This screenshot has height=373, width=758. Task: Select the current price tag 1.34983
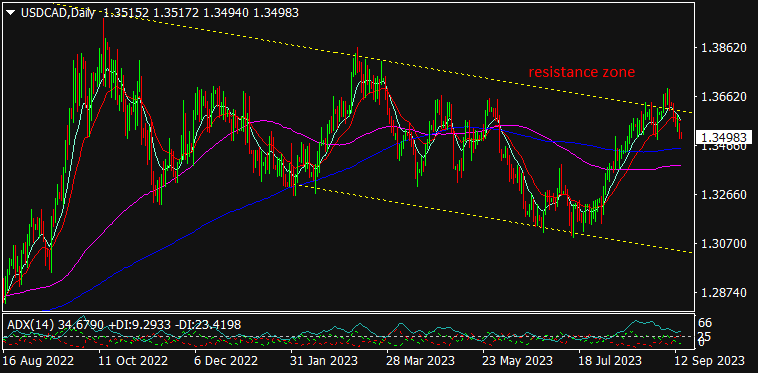[x=724, y=138]
